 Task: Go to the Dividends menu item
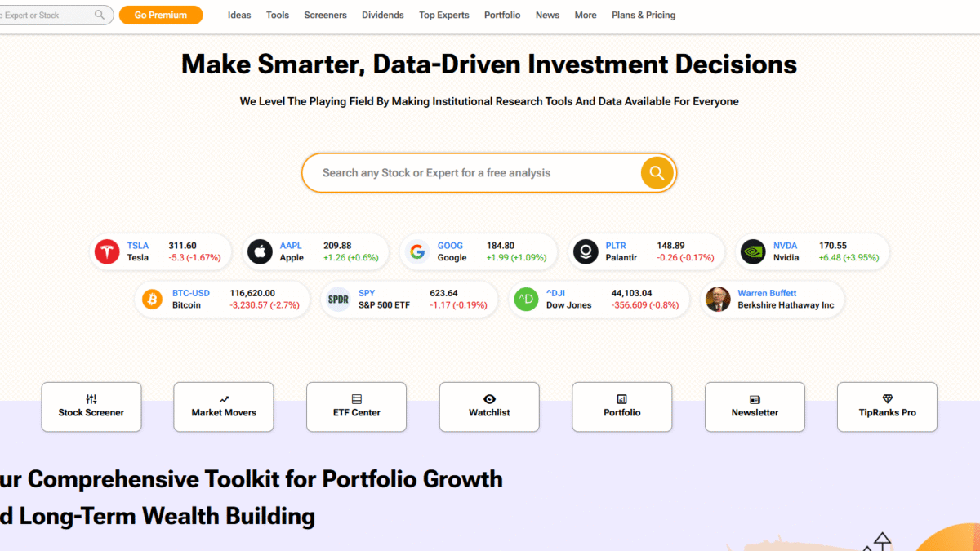point(383,15)
